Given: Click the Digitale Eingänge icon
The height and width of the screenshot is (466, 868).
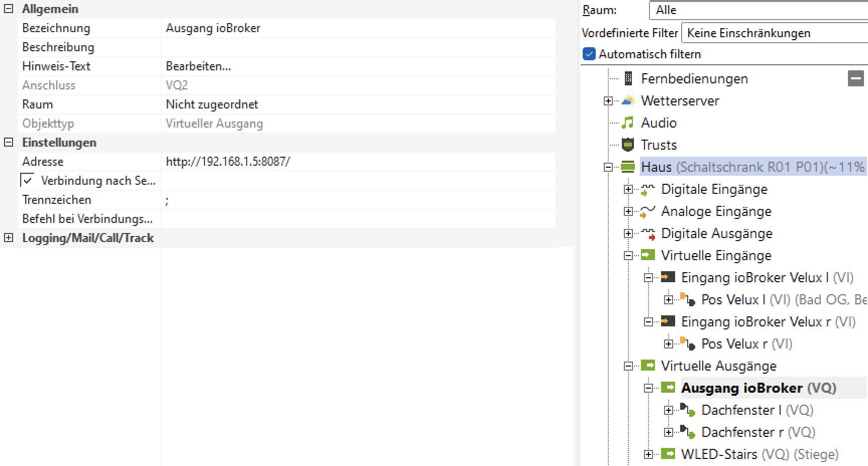Looking at the screenshot, I should [x=648, y=189].
